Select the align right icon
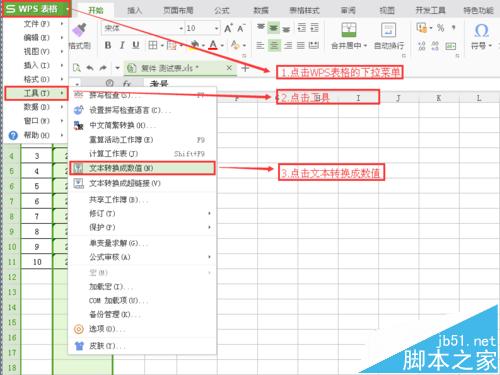The height and width of the screenshot is (375, 500). coord(288,45)
